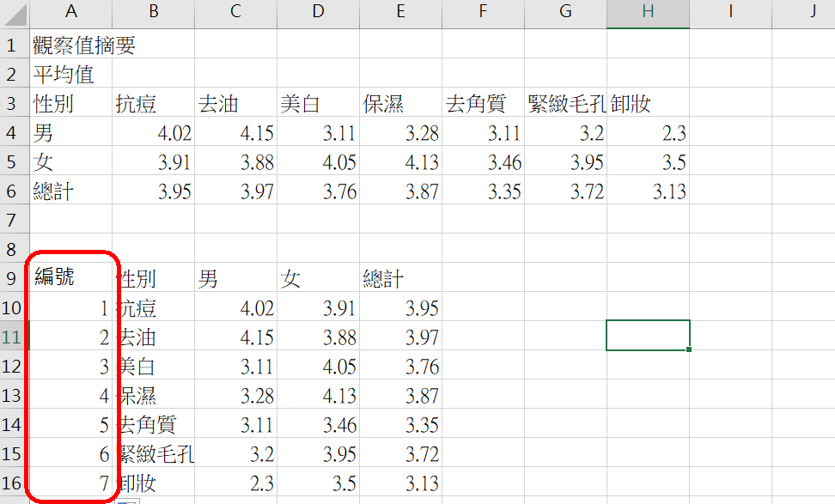Select row 11 header
835x504 pixels.
(x=13, y=337)
